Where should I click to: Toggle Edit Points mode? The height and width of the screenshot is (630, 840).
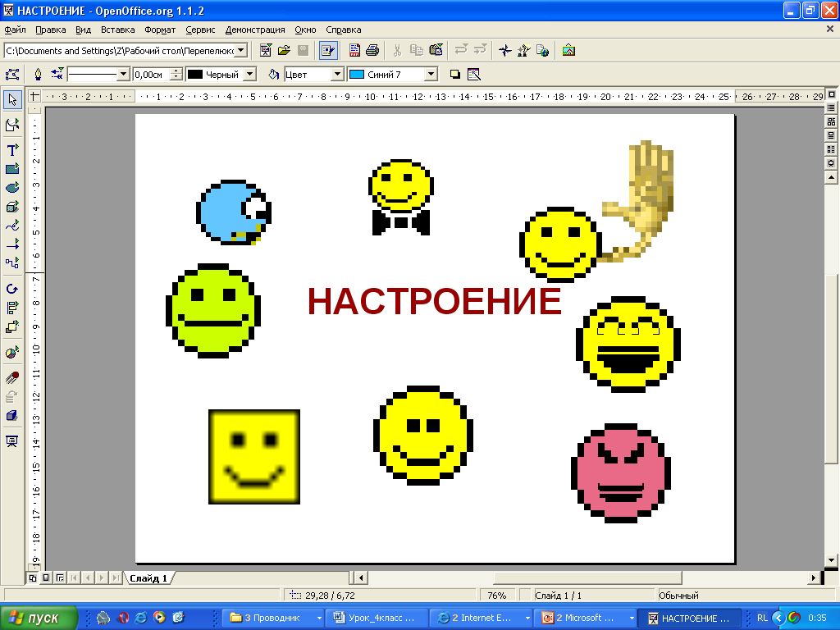(12, 75)
